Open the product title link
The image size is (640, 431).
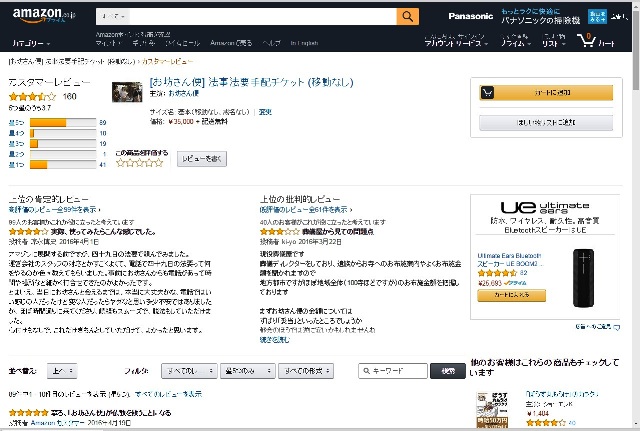click(x=251, y=82)
